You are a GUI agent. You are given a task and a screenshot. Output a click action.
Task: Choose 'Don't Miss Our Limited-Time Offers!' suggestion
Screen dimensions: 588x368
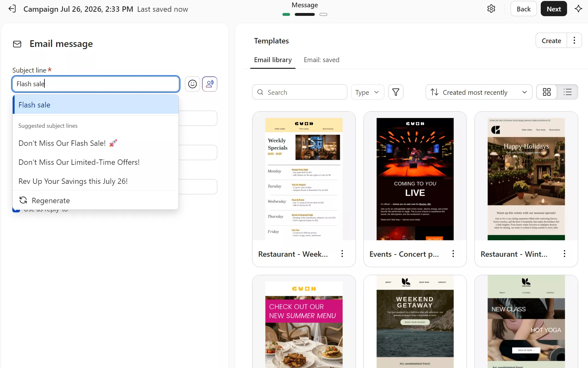coord(95,162)
